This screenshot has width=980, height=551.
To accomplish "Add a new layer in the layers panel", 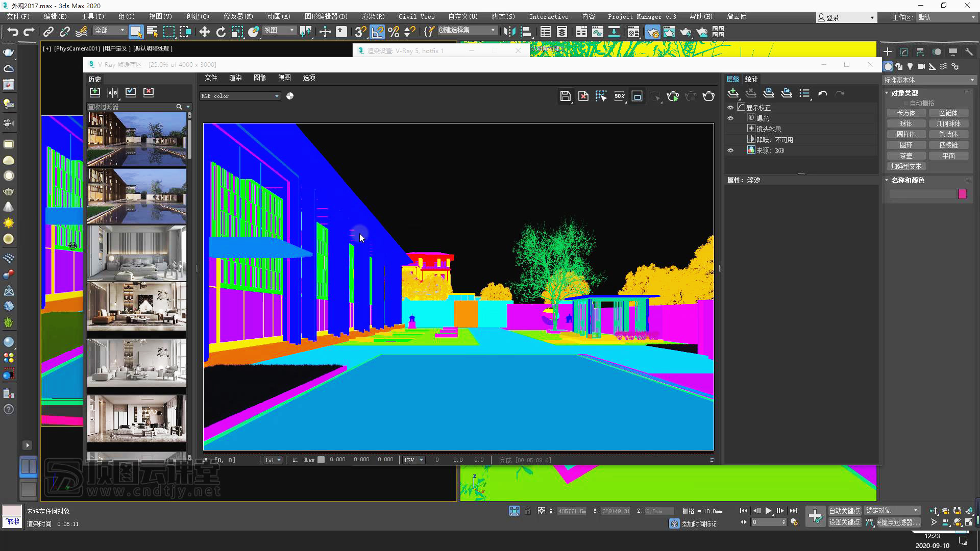I will [733, 93].
